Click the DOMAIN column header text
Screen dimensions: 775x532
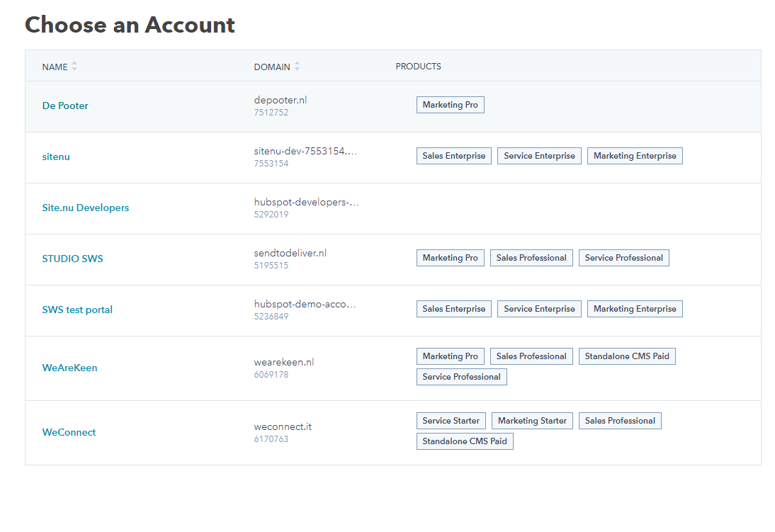(x=272, y=67)
